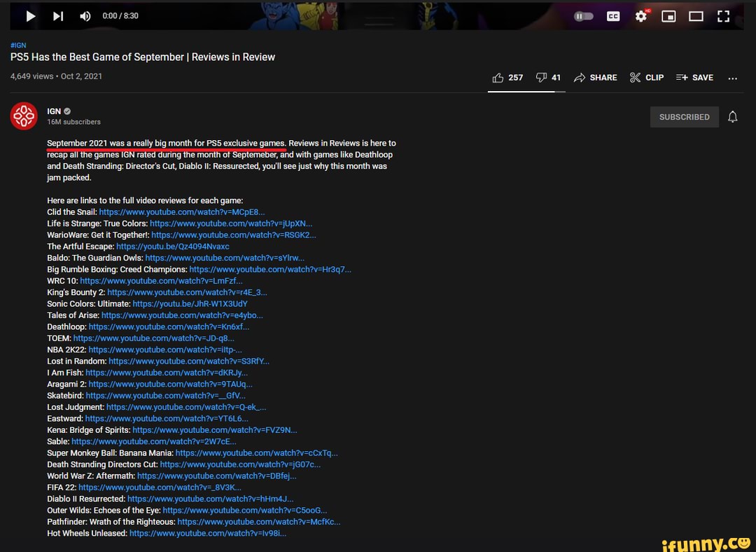Go full screen
This screenshot has width=756, height=552.
click(723, 16)
